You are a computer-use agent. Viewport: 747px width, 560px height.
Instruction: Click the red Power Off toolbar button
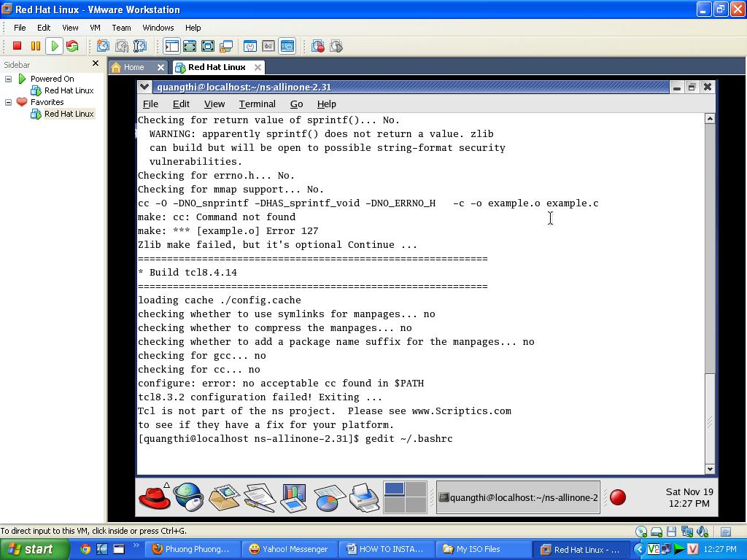(x=18, y=46)
